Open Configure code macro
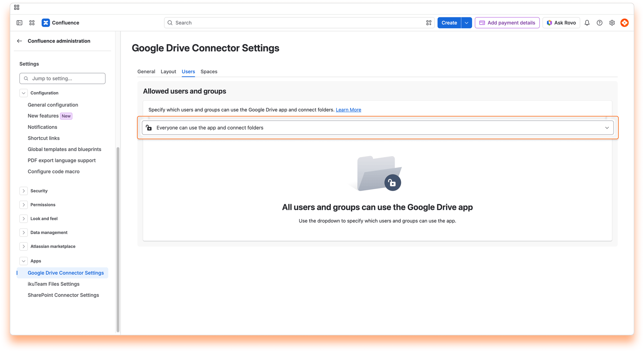This screenshot has height=352, width=644. tap(53, 171)
